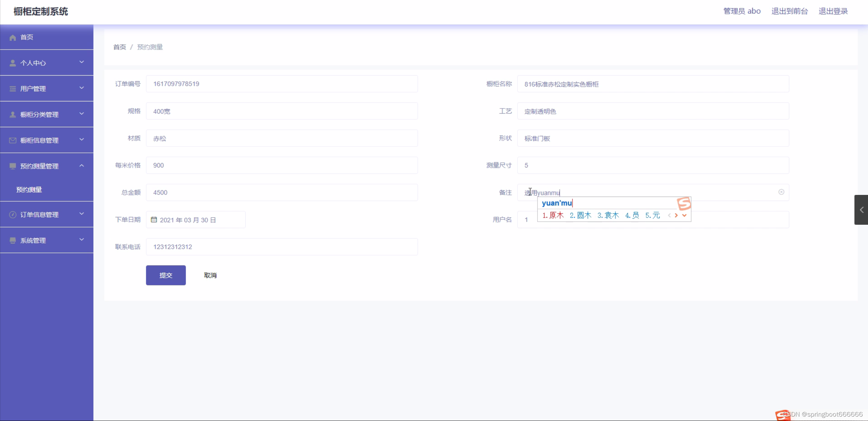Viewport: 868px width, 421px height.
Task: Click 退出登录 link in header
Action: pyautogui.click(x=833, y=11)
